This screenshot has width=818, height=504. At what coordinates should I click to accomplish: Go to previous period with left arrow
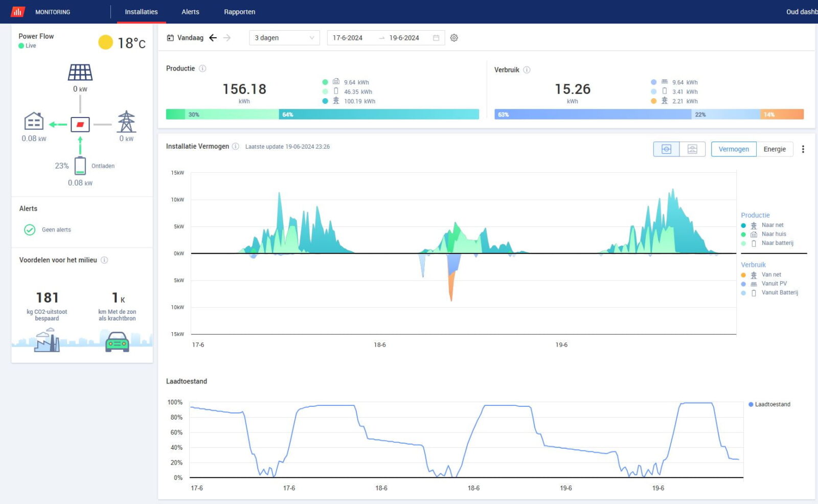213,38
